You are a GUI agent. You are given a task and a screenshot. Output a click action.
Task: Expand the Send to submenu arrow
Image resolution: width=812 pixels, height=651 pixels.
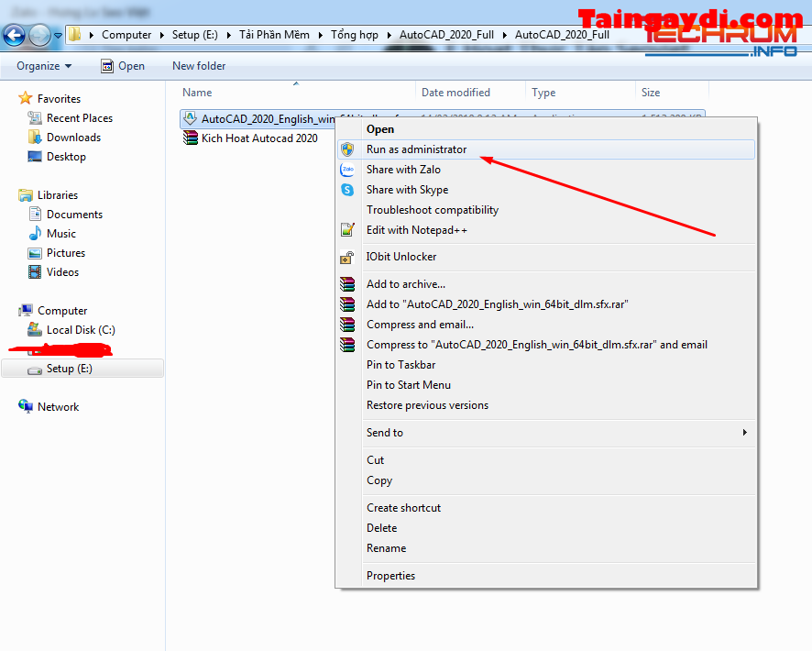(x=745, y=432)
